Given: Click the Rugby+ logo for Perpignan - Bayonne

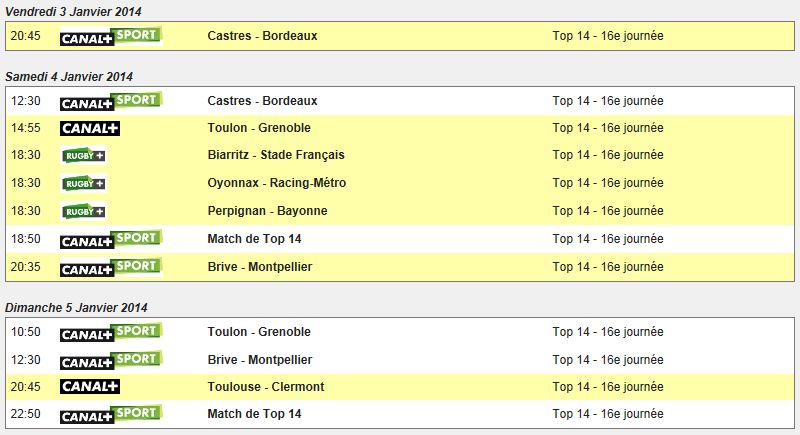Looking at the screenshot, I should pos(84,212).
